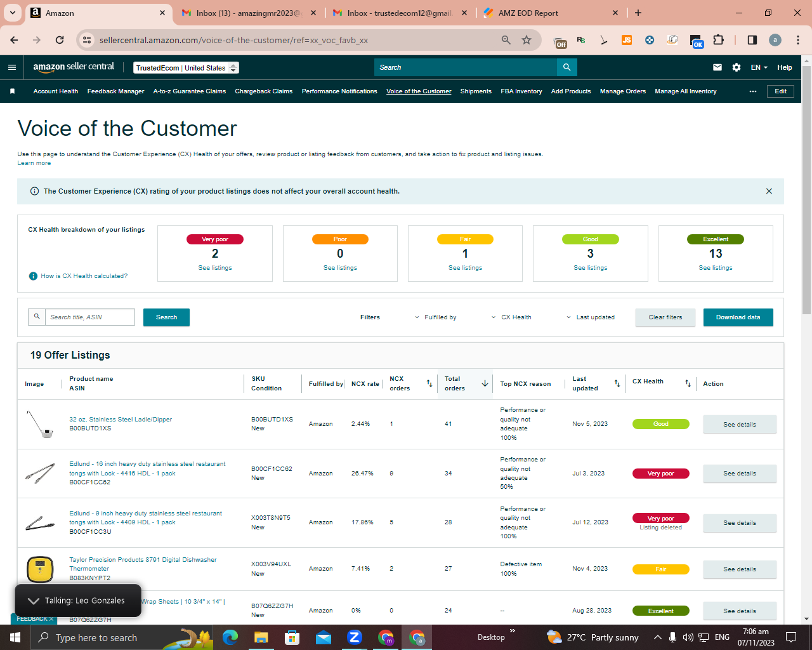Click the Windows Start button

[15, 637]
